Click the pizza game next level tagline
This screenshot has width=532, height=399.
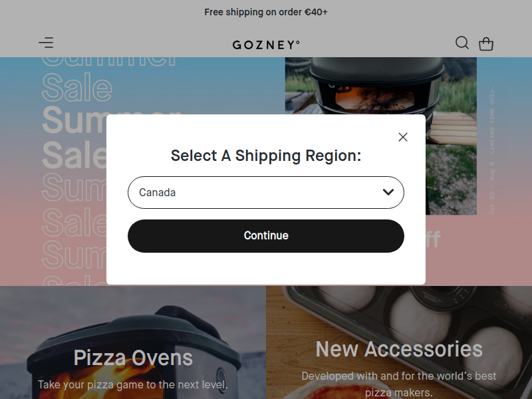(x=133, y=384)
